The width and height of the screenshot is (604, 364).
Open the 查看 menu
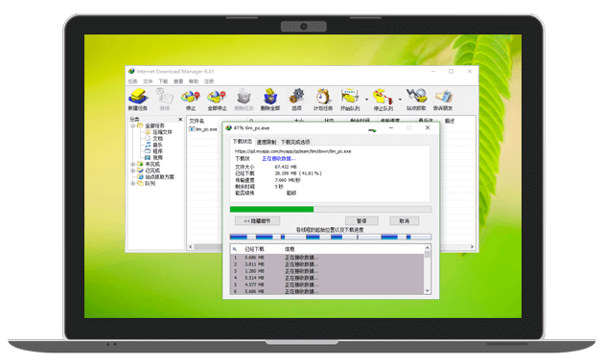178,81
